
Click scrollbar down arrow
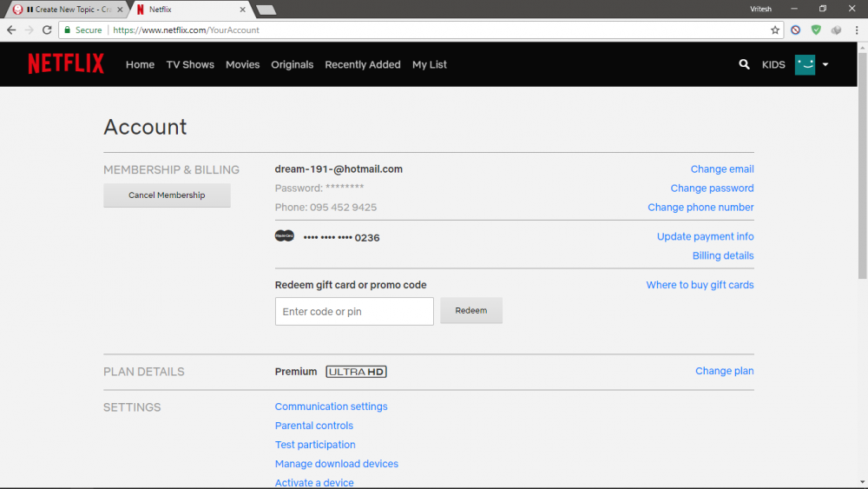[x=863, y=482]
